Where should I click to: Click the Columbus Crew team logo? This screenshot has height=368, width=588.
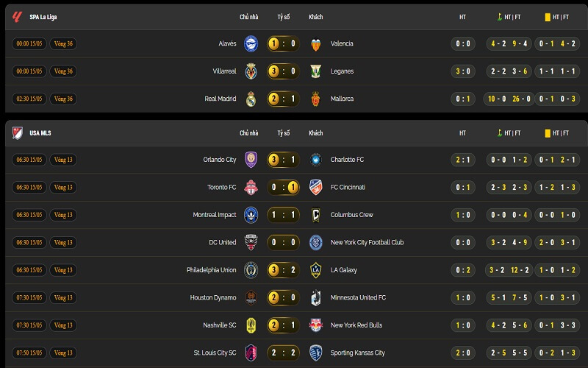pos(316,215)
